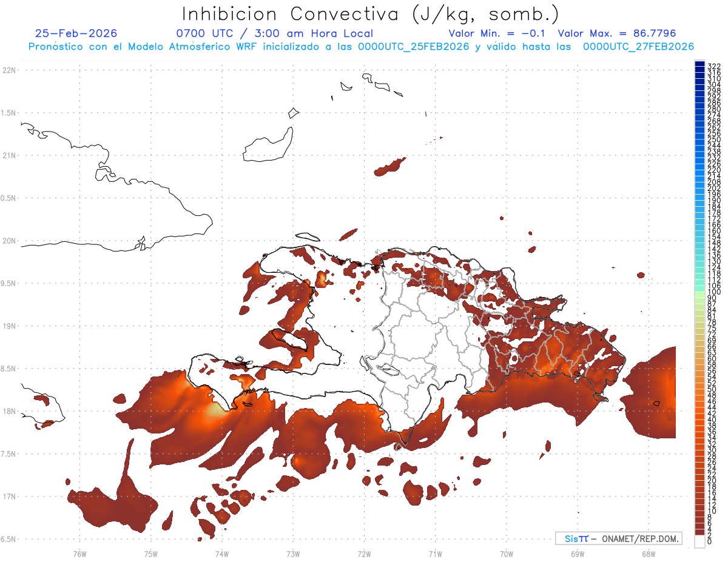Image resolution: width=728 pixels, height=562 pixels.
Task: Click the '0700 UTC / 3:00 am Hora Local' text
Action: [275, 33]
